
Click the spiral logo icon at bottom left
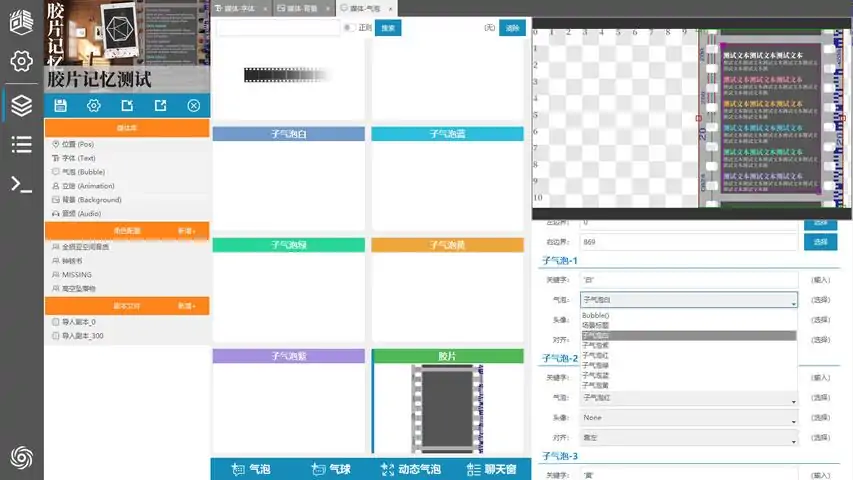click(21, 457)
